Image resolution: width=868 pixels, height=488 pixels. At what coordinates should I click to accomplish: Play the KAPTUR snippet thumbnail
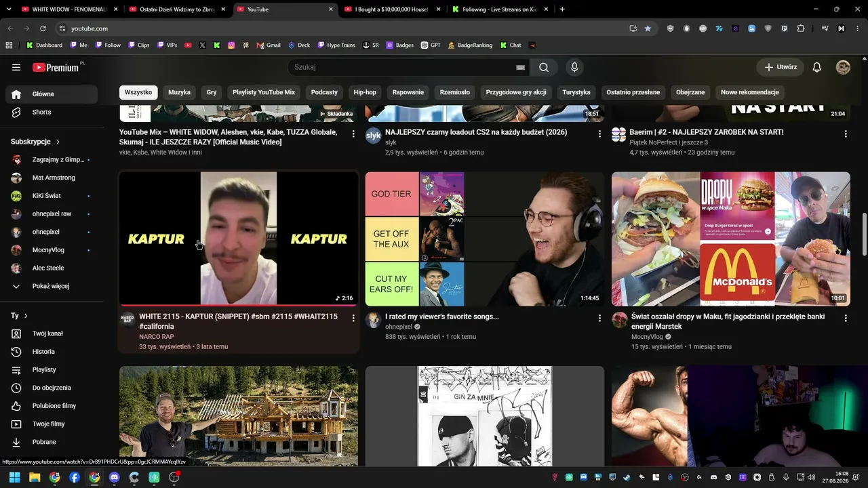pyautogui.click(x=239, y=239)
